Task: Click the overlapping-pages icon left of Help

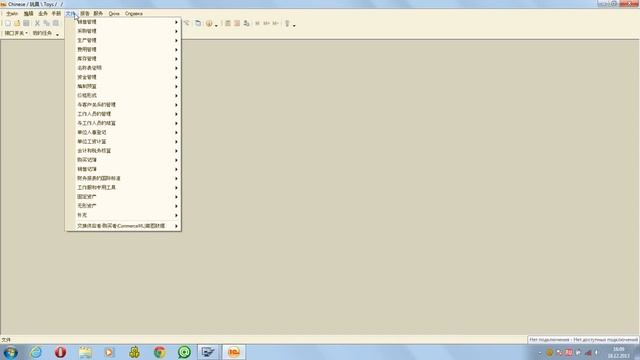Action: [x=198, y=23]
